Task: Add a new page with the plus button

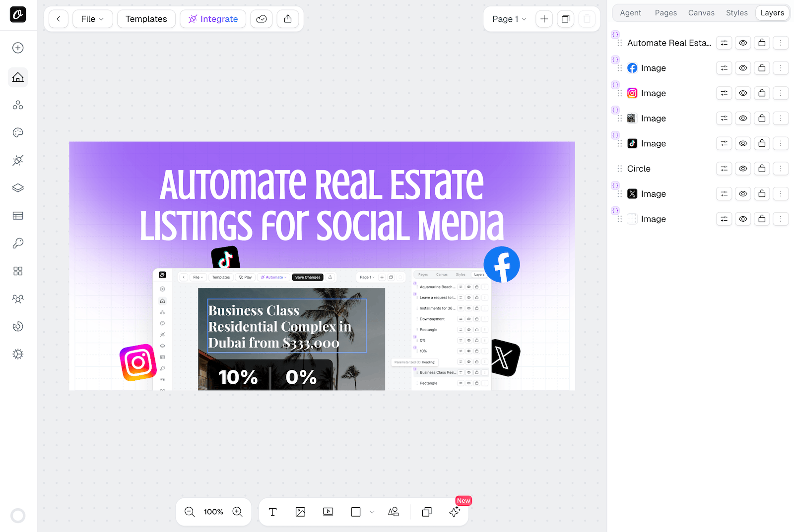Action: 544,19
